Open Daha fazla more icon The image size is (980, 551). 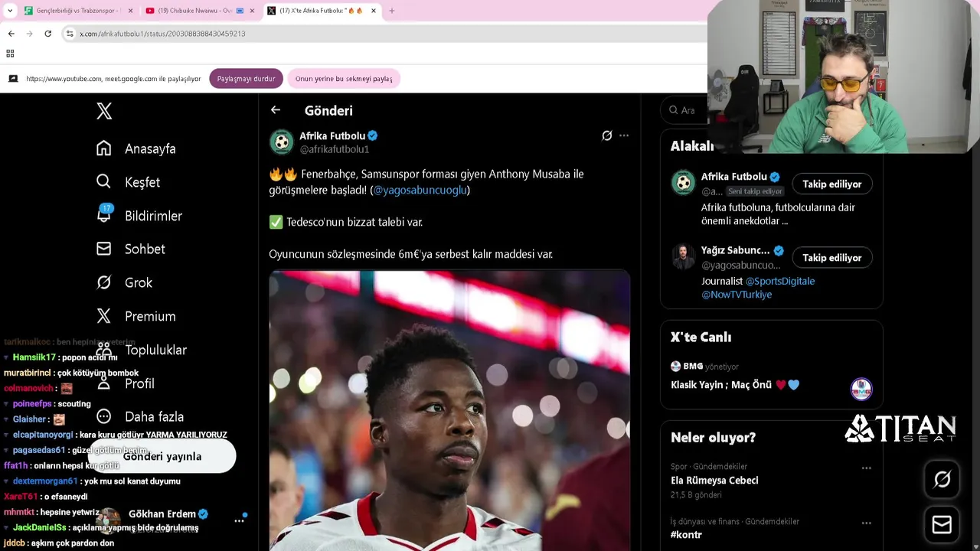coord(104,416)
